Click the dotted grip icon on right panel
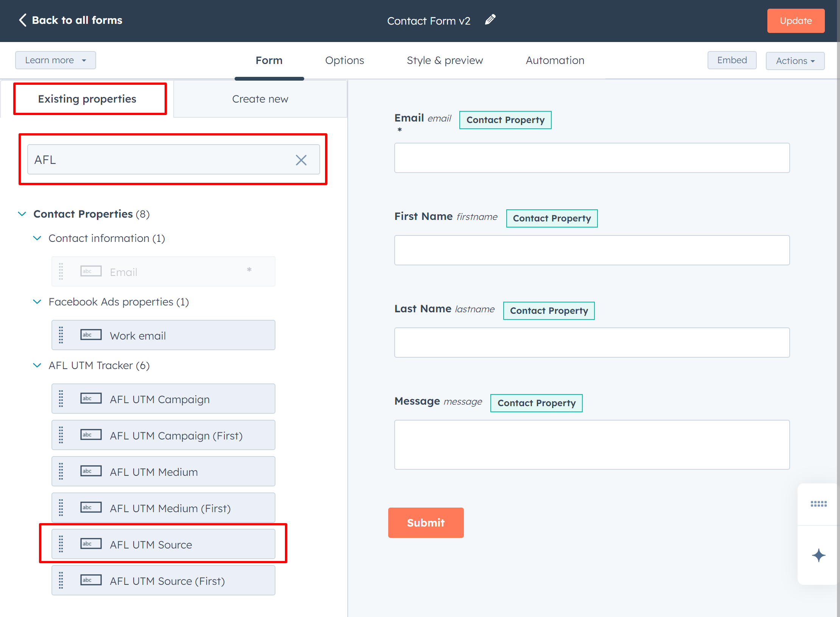The height and width of the screenshot is (617, 840). coord(818,504)
